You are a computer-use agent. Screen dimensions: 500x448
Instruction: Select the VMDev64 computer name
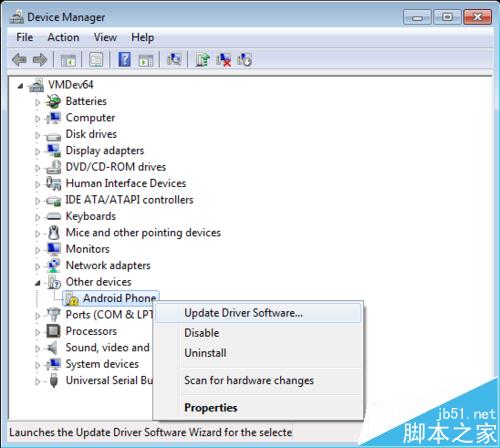point(71,85)
